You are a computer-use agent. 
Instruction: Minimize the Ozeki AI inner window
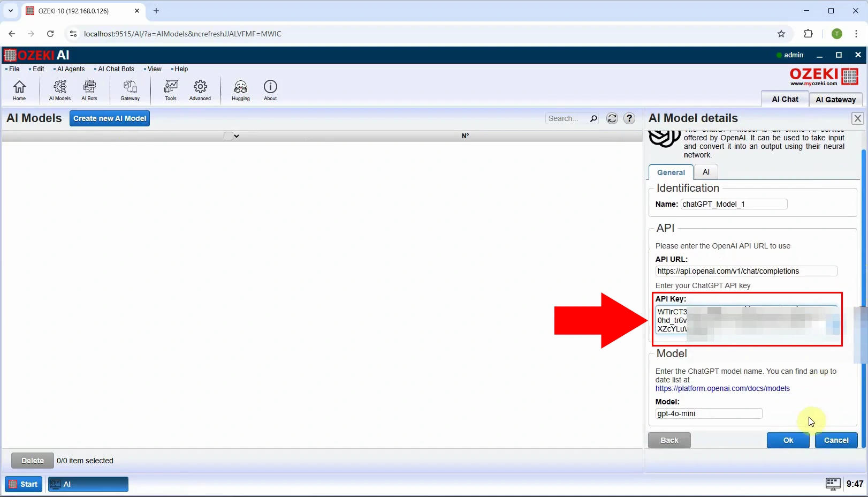pos(819,55)
